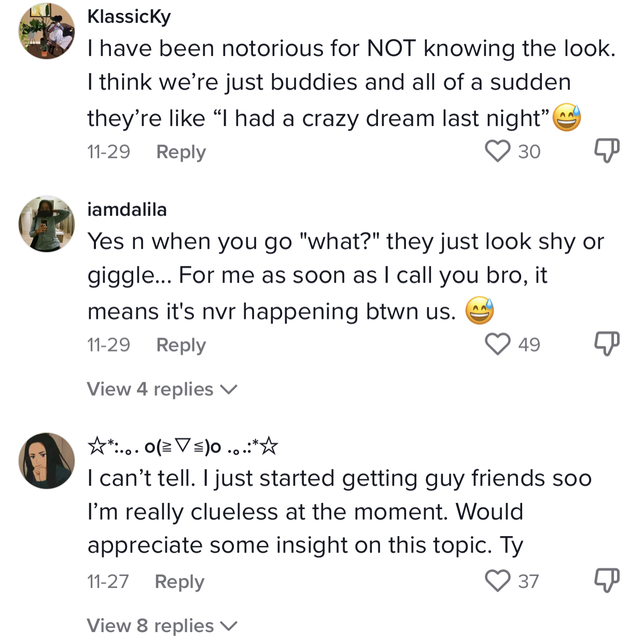Viewport: 644px width, 644px height.
Task: Open the KlassicKy username
Action: click(129, 17)
